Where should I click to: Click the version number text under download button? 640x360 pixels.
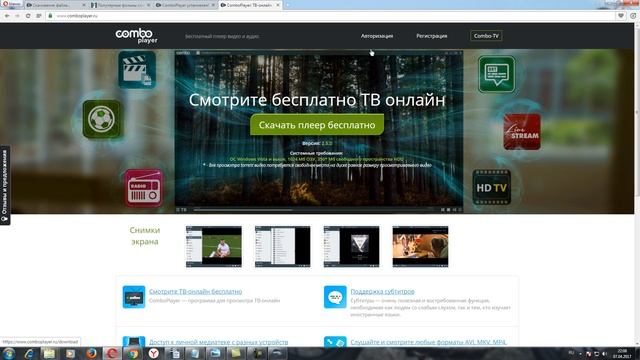point(327,144)
